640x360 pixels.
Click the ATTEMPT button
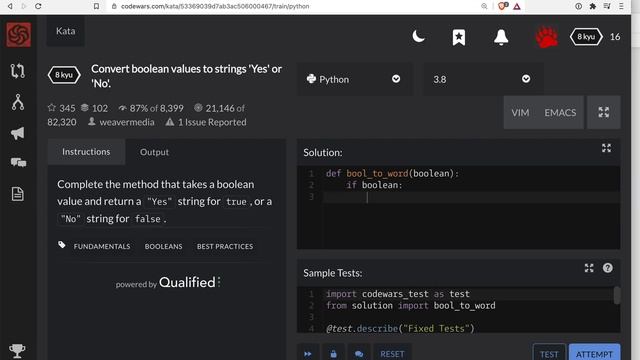tap(594, 353)
